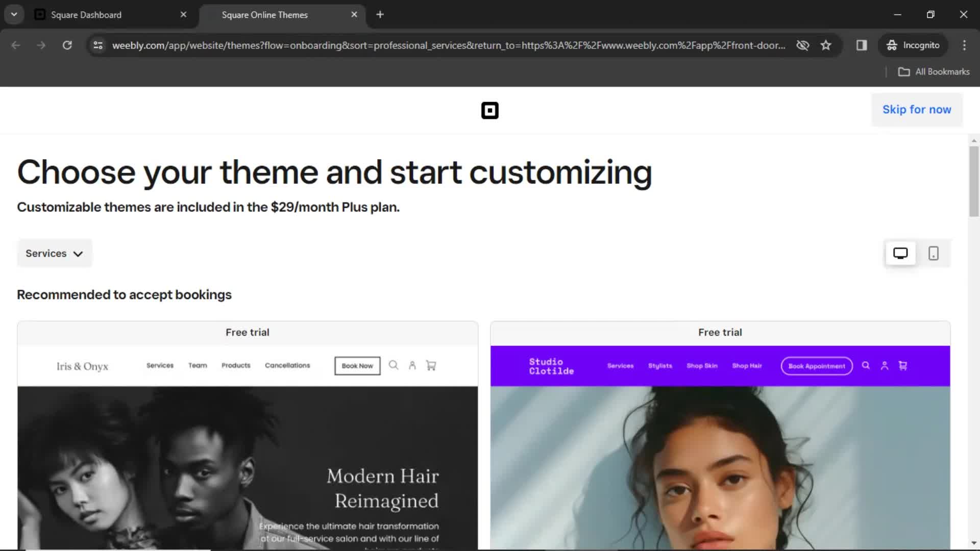Viewport: 980px width, 551px height.
Task: Click the Square logo icon at top center
Action: point(490,110)
